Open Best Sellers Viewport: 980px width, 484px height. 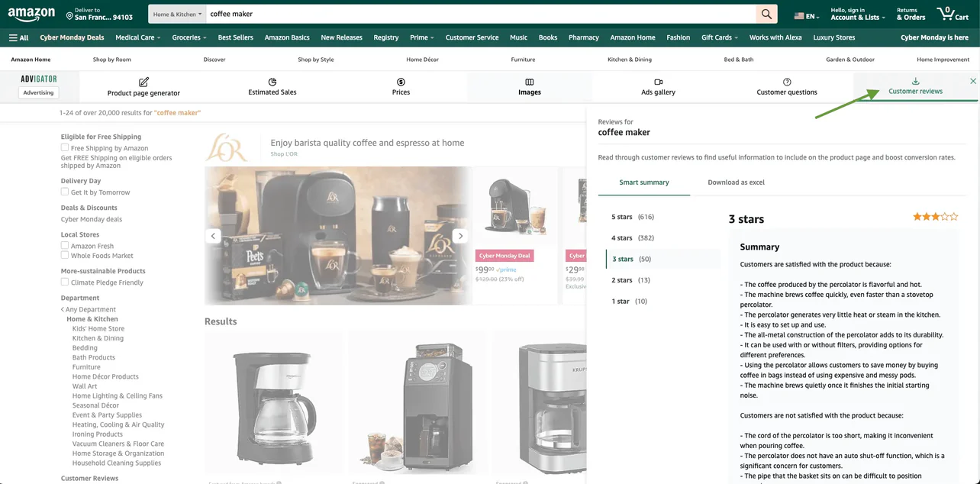[x=235, y=37]
